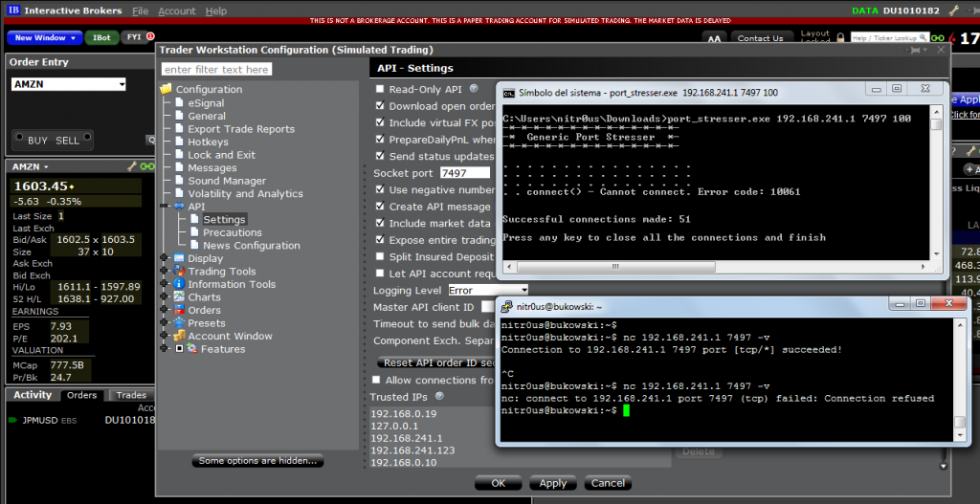The width and height of the screenshot is (980, 504).
Task: Untick the Download open orders checkbox
Action: click(x=379, y=106)
